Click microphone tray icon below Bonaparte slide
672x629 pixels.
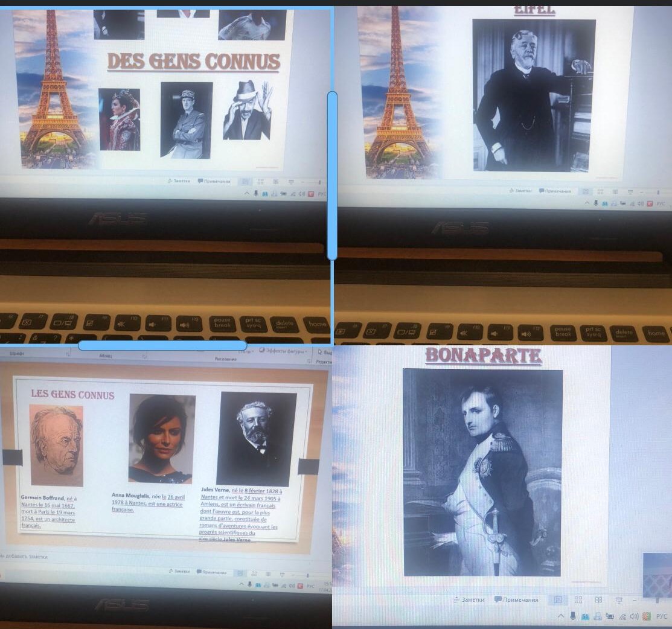pyautogui.click(x=572, y=616)
